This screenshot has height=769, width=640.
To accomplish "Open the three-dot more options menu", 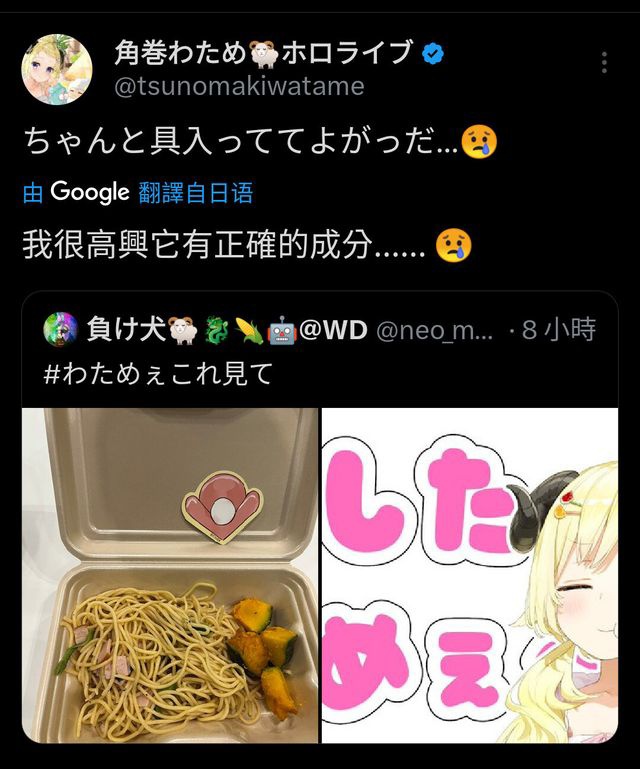I will pyautogui.click(x=604, y=62).
